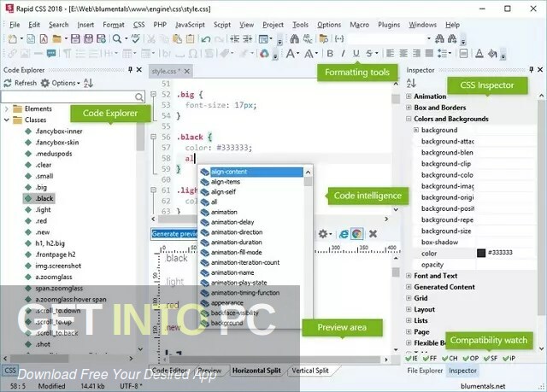Image resolution: width=547 pixels, height=392 pixels.
Task: Close the style.css tab
Action: (x=187, y=71)
